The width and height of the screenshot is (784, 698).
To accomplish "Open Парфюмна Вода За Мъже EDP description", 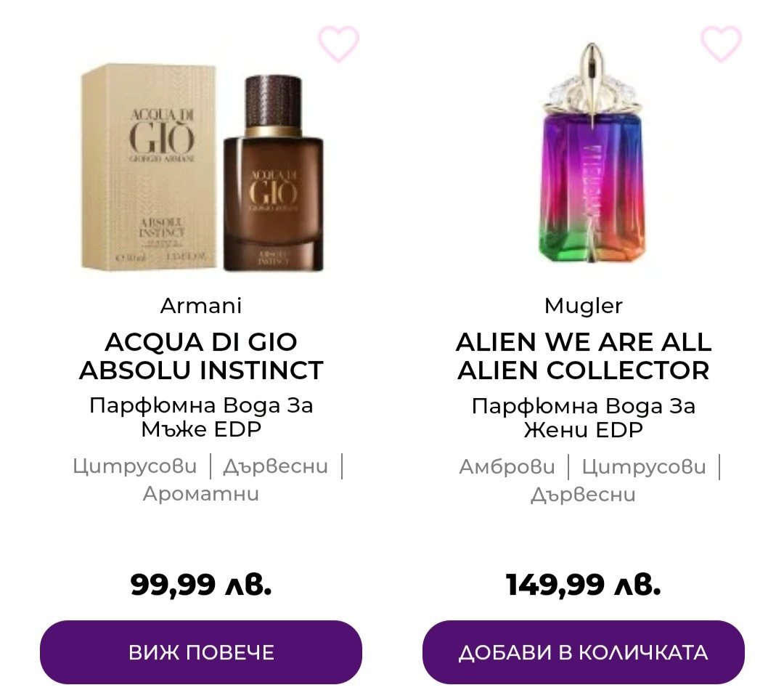I will 201,417.
